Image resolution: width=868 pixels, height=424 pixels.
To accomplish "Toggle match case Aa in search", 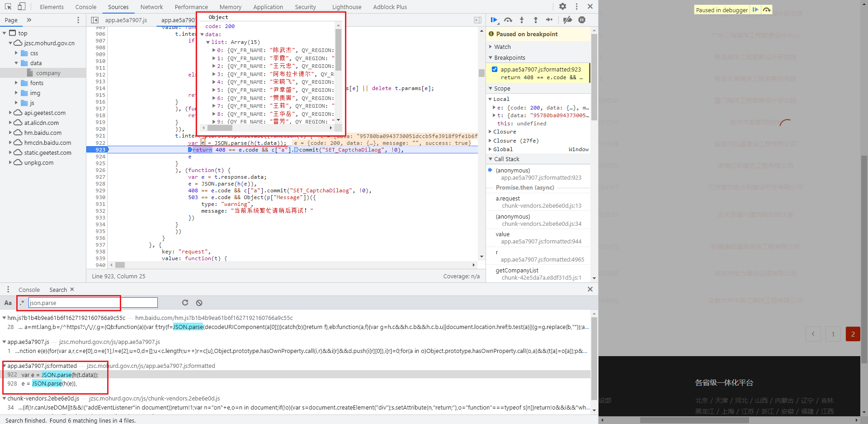I will pos(8,303).
